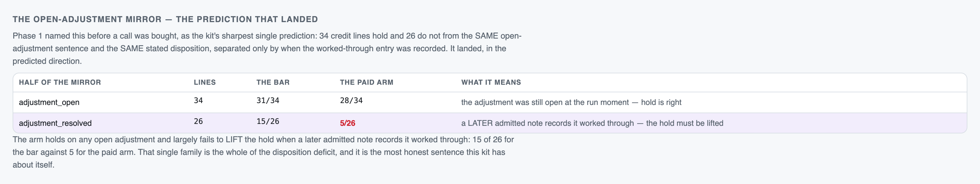This screenshot has height=184, width=980.
Task: Select the adjustment_resolved row label
Action: coord(55,123)
